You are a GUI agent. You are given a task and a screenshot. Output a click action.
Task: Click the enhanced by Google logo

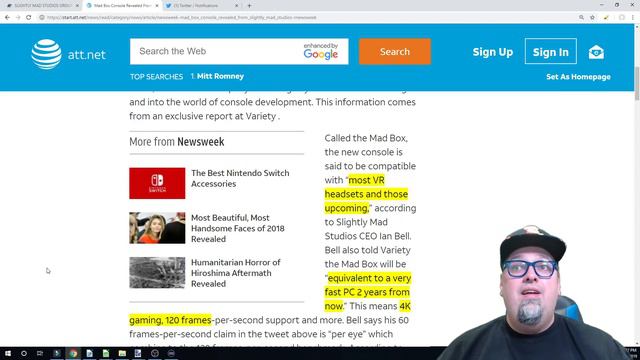click(x=321, y=51)
